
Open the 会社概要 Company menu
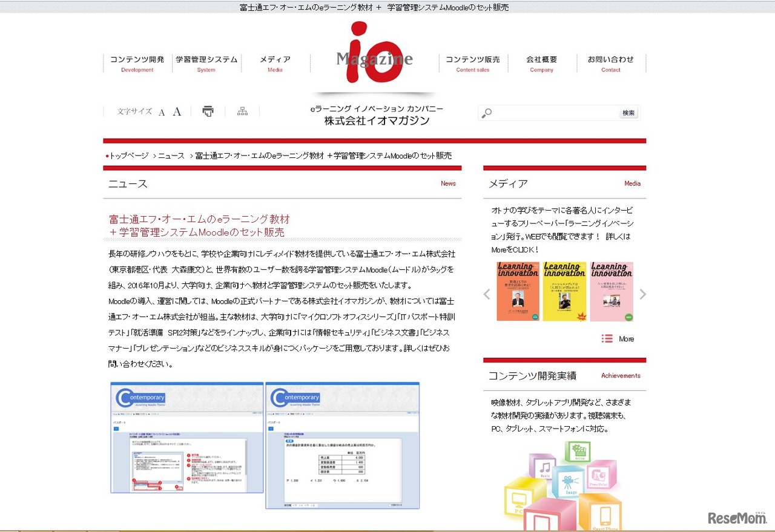pyautogui.click(x=541, y=64)
